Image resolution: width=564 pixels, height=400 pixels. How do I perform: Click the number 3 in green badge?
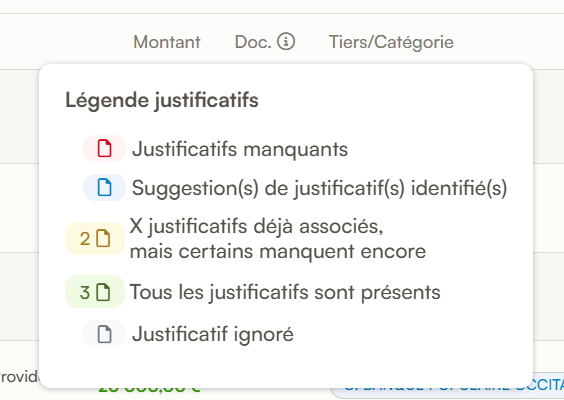(x=85, y=292)
